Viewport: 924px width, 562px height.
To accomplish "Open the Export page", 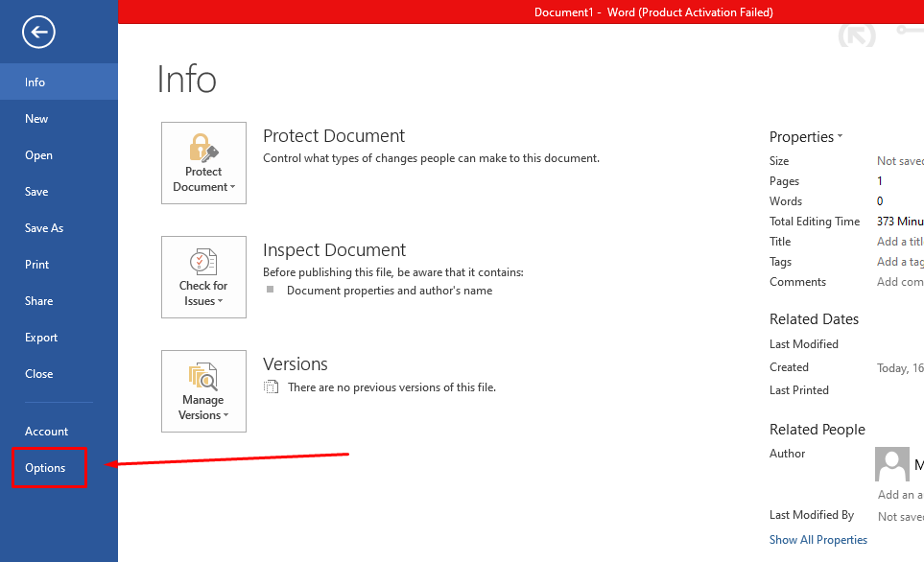I will (41, 338).
